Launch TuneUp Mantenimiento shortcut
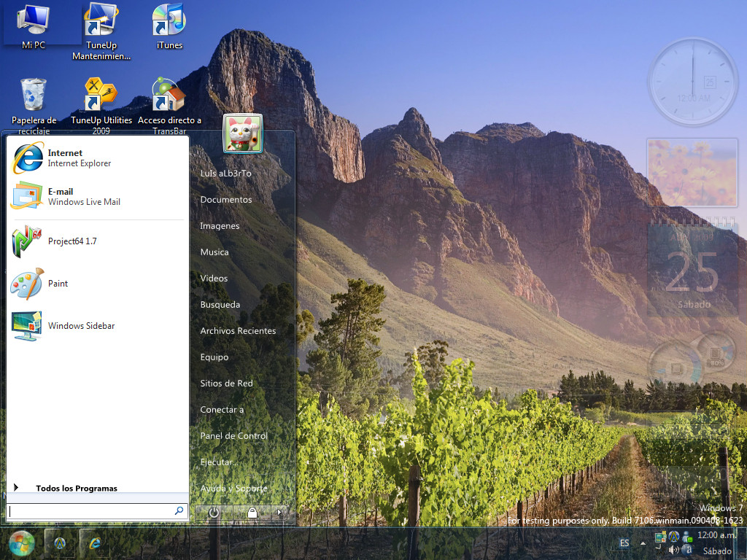 pos(101,18)
